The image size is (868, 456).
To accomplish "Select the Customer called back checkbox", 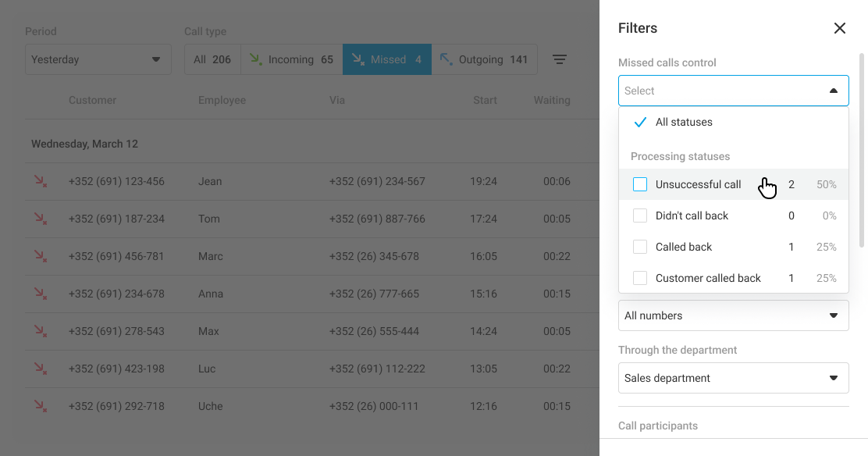I will (640, 278).
